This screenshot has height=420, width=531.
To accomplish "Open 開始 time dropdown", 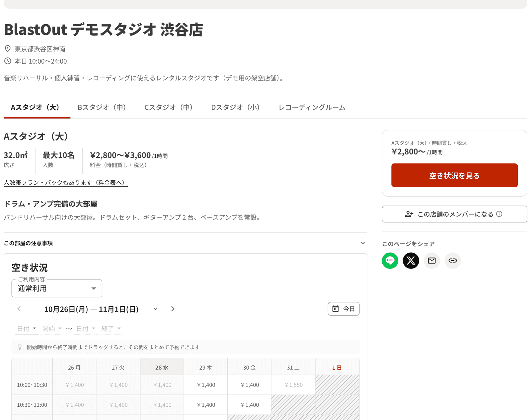I will [52, 329].
